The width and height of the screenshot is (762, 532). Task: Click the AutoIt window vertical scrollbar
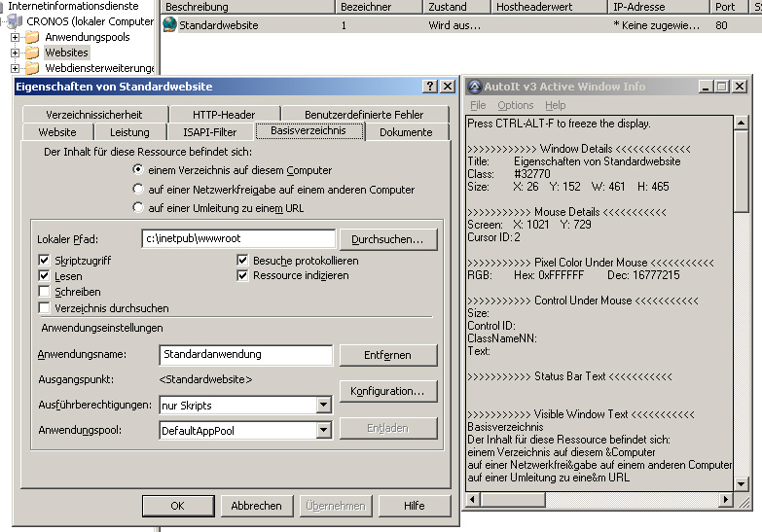[742, 292]
